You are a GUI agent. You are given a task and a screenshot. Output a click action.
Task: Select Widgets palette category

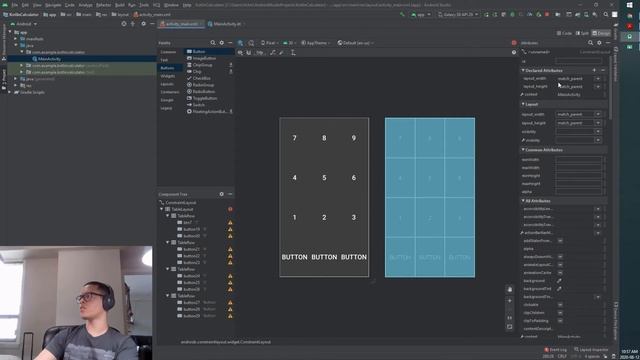[x=168, y=76]
